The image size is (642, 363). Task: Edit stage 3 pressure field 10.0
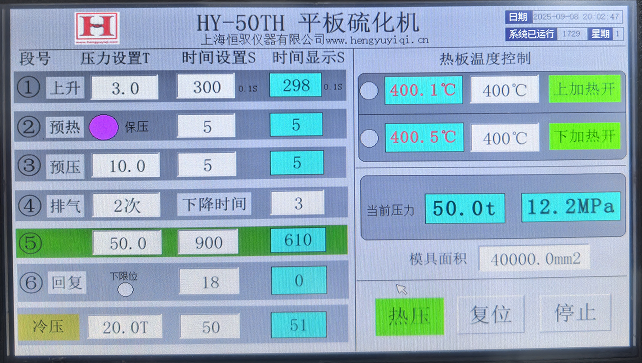126,165
